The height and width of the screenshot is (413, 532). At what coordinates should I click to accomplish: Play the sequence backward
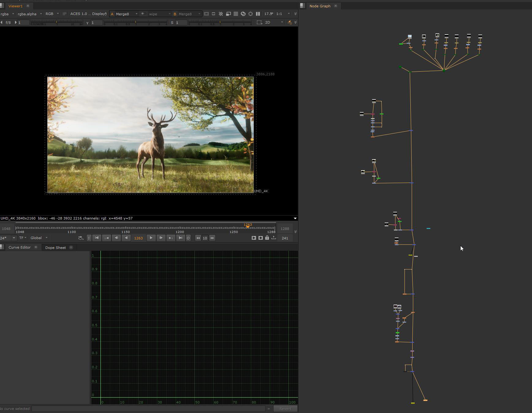point(126,238)
